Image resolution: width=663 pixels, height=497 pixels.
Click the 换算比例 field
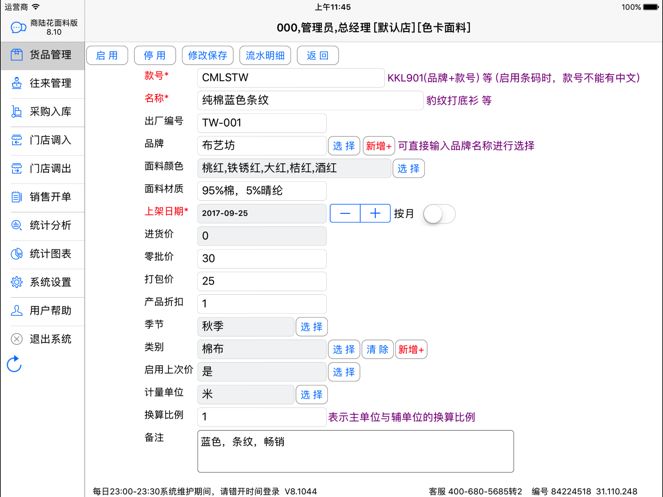(x=262, y=417)
